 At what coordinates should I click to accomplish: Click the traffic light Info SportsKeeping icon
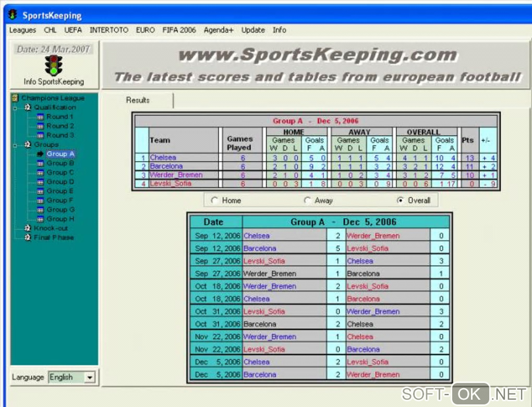pyautogui.click(x=54, y=66)
